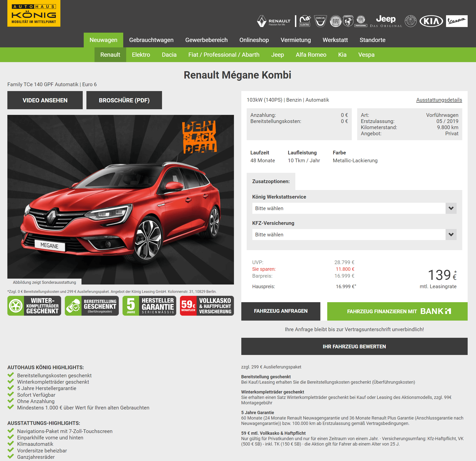Open the Neuwagen main menu tab
Image resolution: width=476 pixels, height=461 pixels.
[103, 40]
